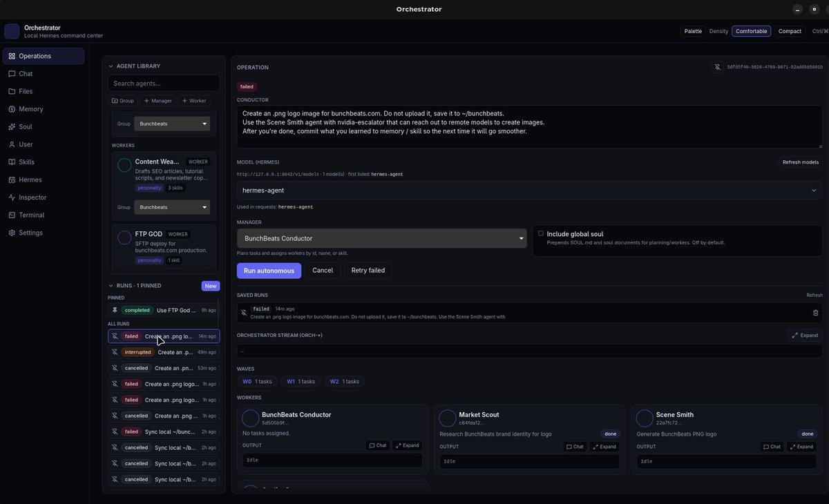
Task: Refresh the models list
Action: 801,162
